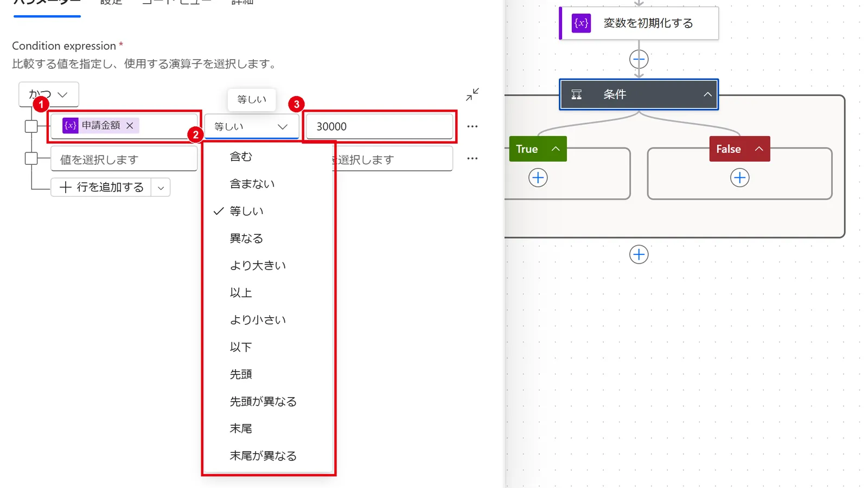Select the 先頭が異なる operator
This screenshot has width=868, height=488.
(x=269, y=401)
